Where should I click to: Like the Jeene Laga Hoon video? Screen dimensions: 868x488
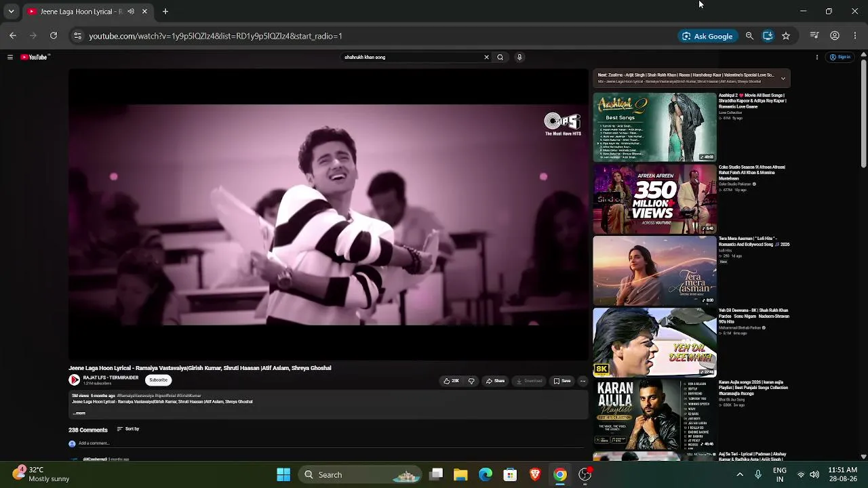point(452,381)
